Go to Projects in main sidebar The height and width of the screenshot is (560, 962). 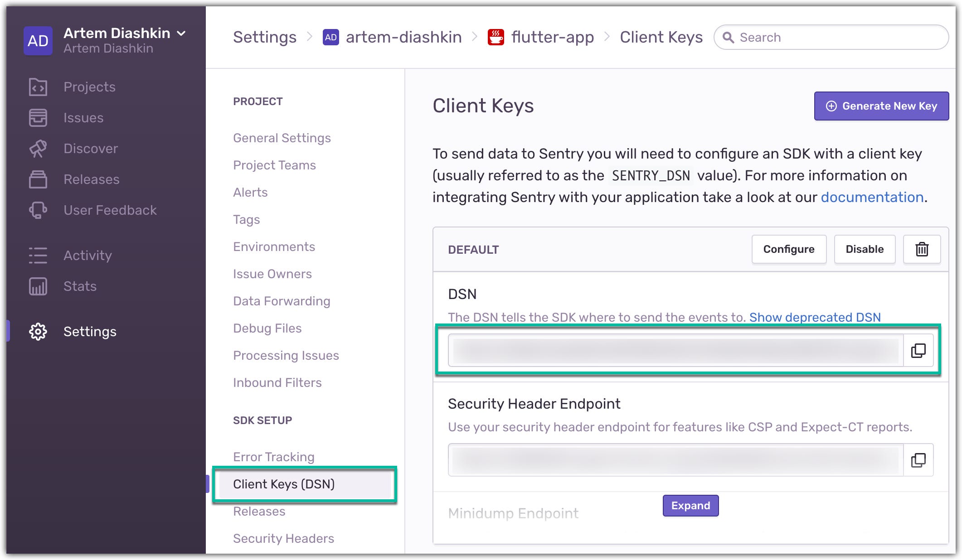(89, 87)
